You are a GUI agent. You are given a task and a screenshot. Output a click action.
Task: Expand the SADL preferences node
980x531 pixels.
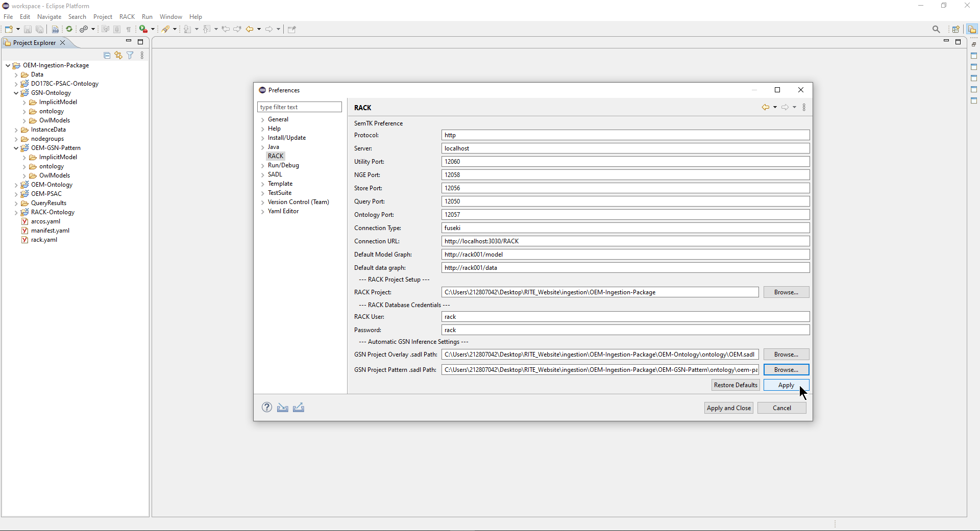click(x=263, y=175)
